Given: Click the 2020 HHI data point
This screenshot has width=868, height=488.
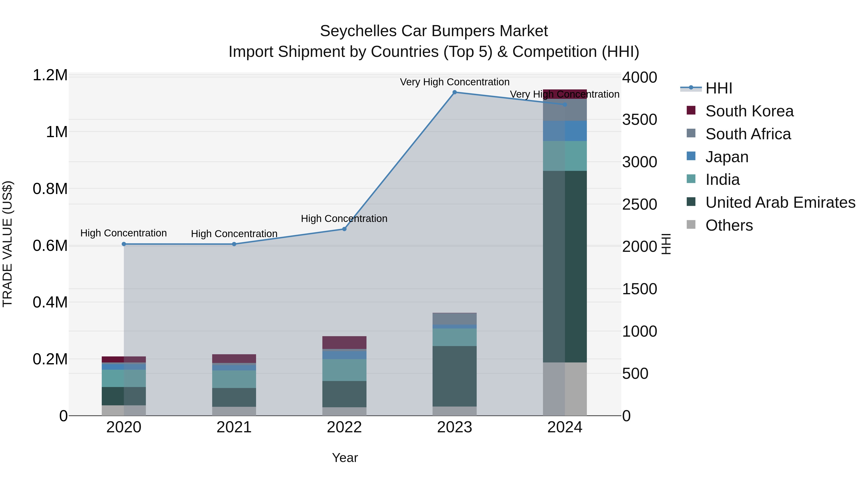Looking at the screenshot, I should point(124,244).
